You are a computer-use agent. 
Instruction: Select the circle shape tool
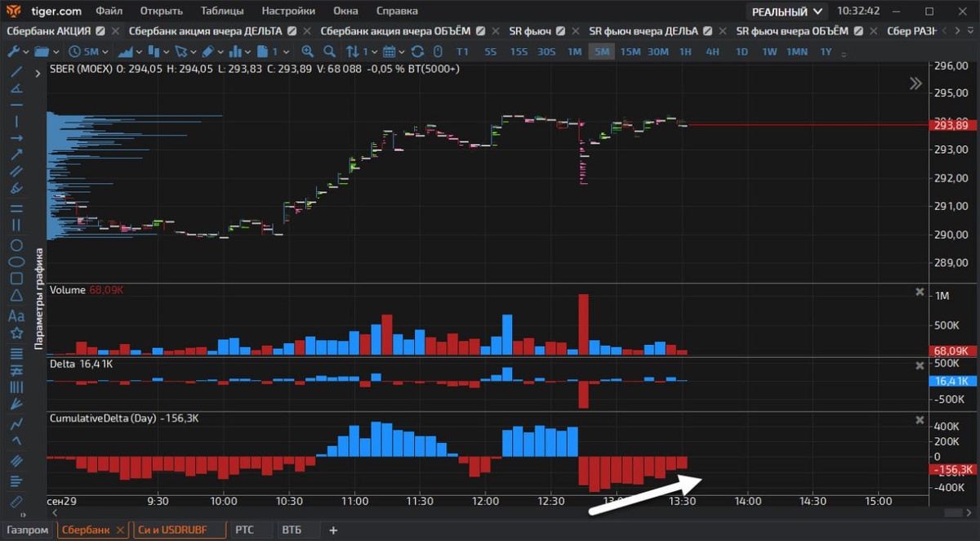coord(16,245)
